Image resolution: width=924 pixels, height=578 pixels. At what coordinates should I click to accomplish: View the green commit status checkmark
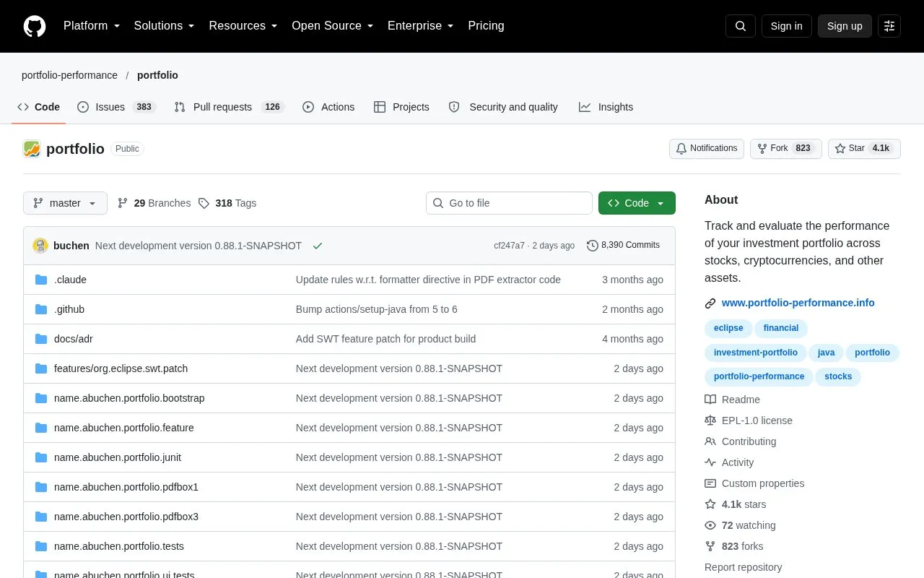(x=318, y=246)
